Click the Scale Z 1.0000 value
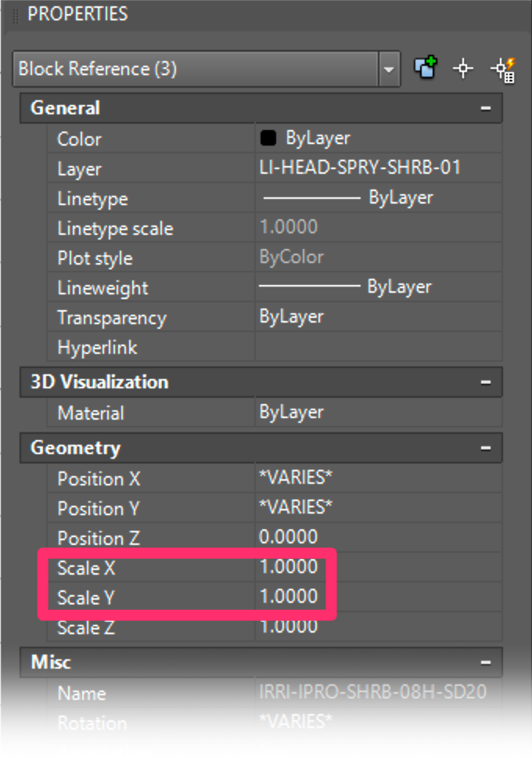 point(289,626)
